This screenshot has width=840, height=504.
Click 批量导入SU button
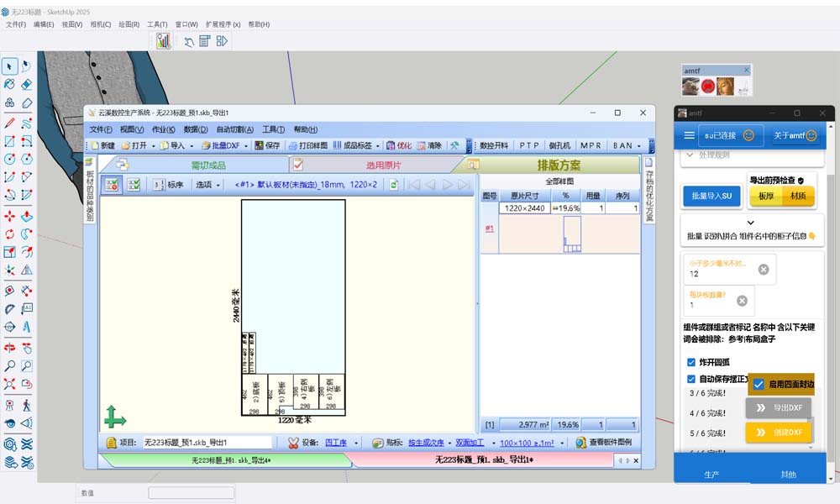point(711,196)
